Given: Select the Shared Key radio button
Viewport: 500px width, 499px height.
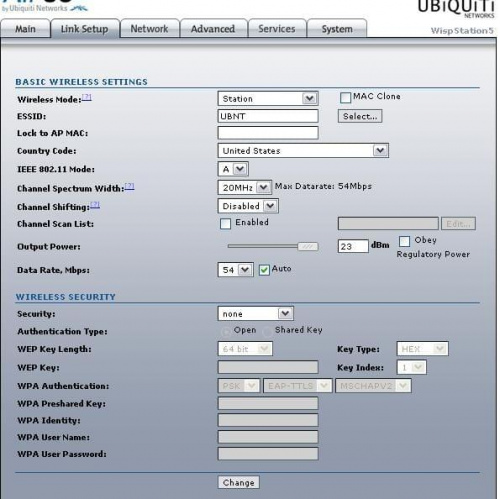Looking at the screenshot, I should click(267, 331).
